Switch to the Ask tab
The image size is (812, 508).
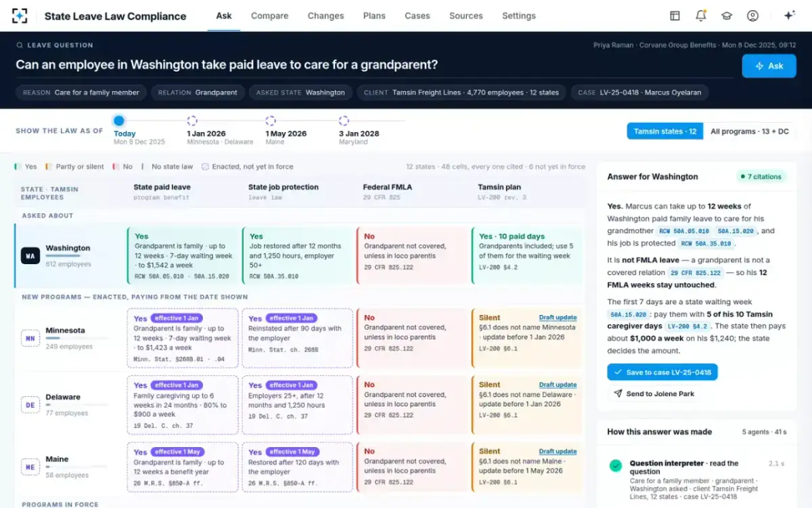[224, 16]
